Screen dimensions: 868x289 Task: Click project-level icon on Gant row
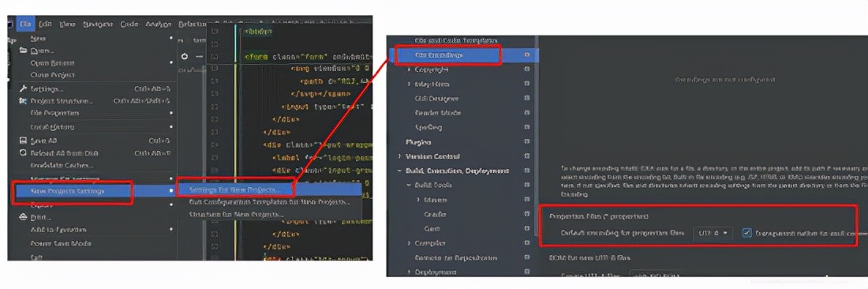527,229
